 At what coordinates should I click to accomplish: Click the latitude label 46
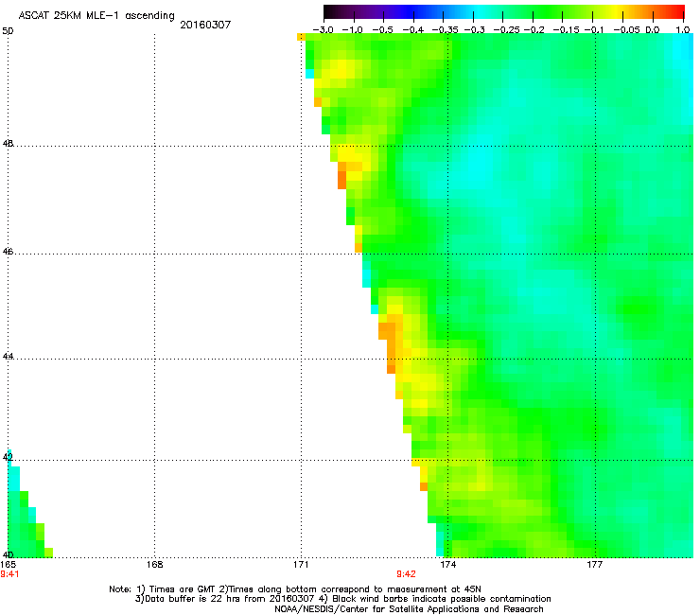click(x=8, y=252)
